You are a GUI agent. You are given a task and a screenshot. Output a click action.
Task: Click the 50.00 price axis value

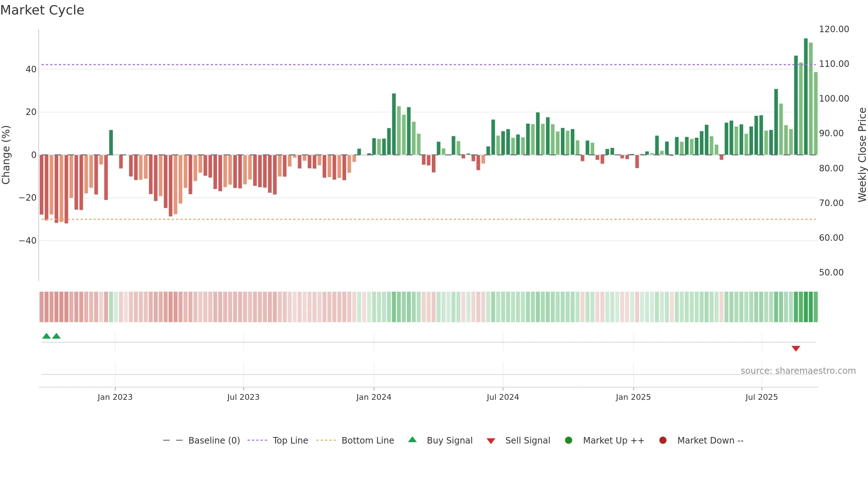(x=831, y=273)
